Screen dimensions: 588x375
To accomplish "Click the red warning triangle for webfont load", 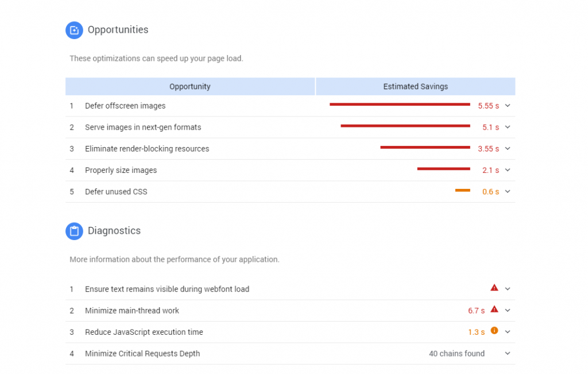I will tap(494, 288).
